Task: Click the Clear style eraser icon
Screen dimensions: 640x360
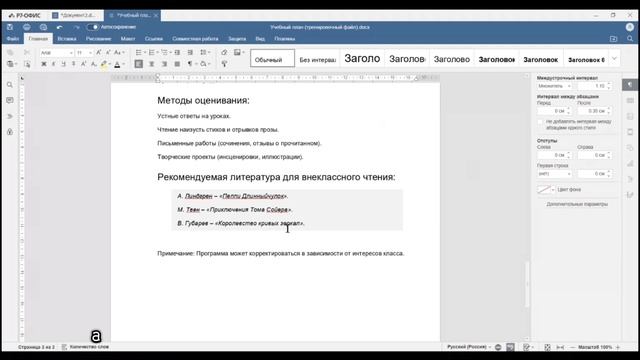Action: point(224,53)
